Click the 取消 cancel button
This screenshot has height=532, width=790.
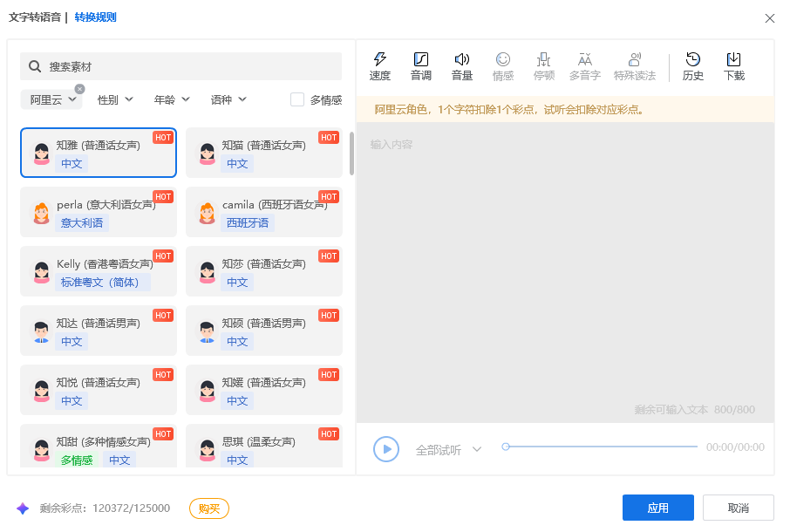coord(738,508)
